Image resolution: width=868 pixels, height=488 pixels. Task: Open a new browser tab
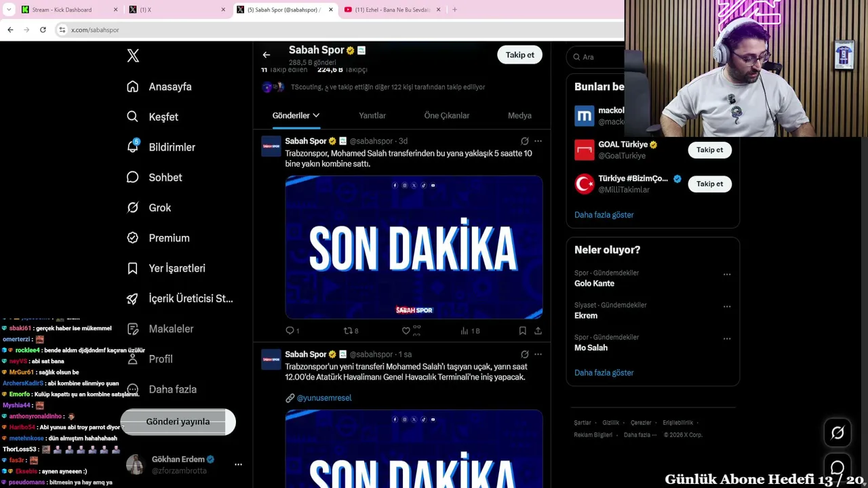(x=454, y=9)
